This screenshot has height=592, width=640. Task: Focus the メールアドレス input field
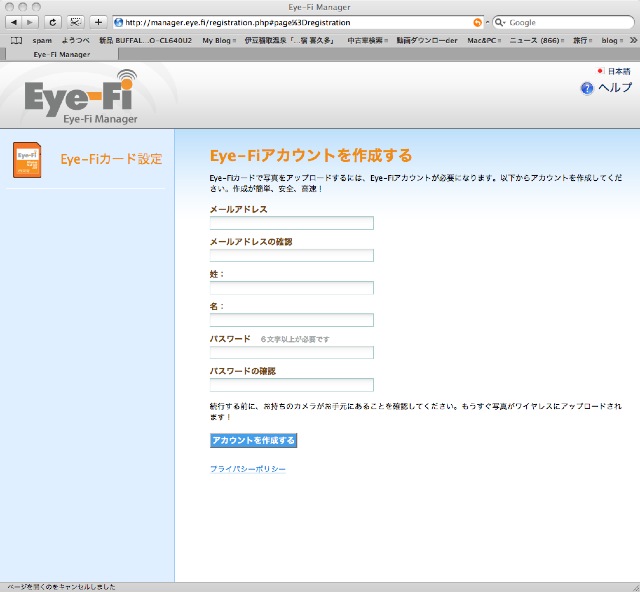coord(291,223)
